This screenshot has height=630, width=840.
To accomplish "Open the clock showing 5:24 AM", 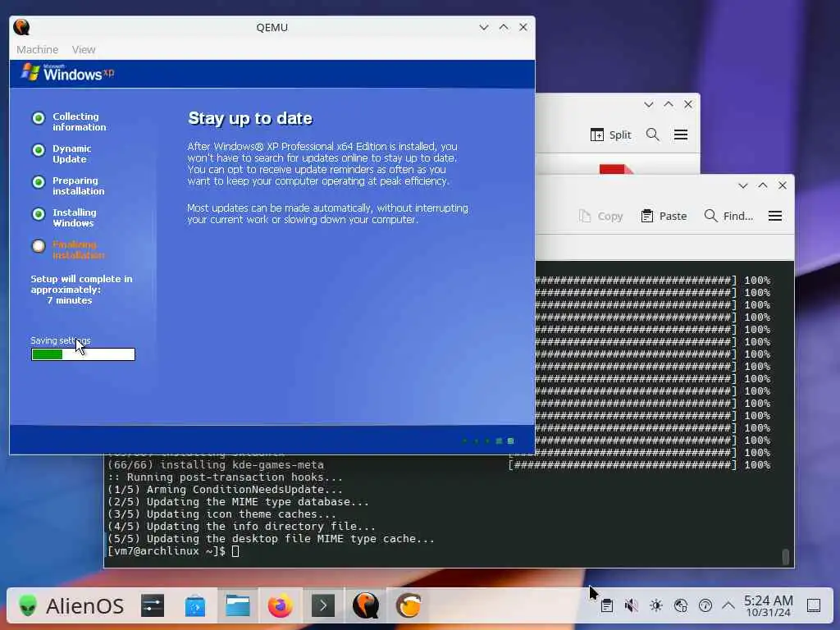I will point(768,606).
